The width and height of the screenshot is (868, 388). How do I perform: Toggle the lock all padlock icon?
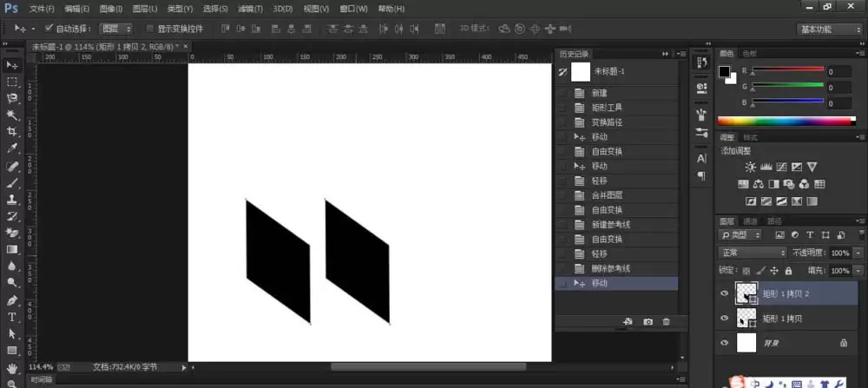pyautogui.click(x=788, y=271)
